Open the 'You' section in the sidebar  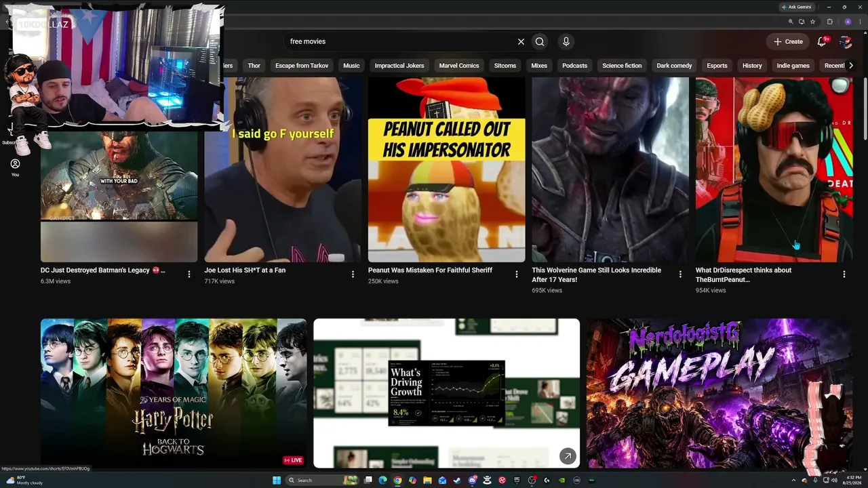15,167
